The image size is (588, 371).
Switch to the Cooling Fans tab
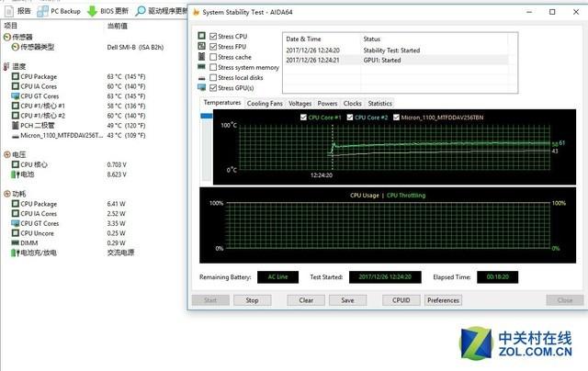tap(265, 104)
